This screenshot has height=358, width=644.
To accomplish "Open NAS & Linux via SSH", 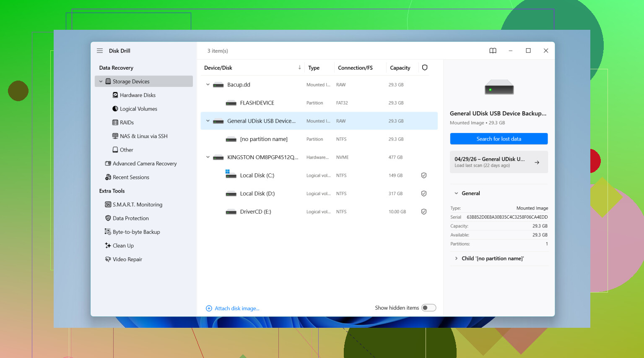I will pos(143,136).
